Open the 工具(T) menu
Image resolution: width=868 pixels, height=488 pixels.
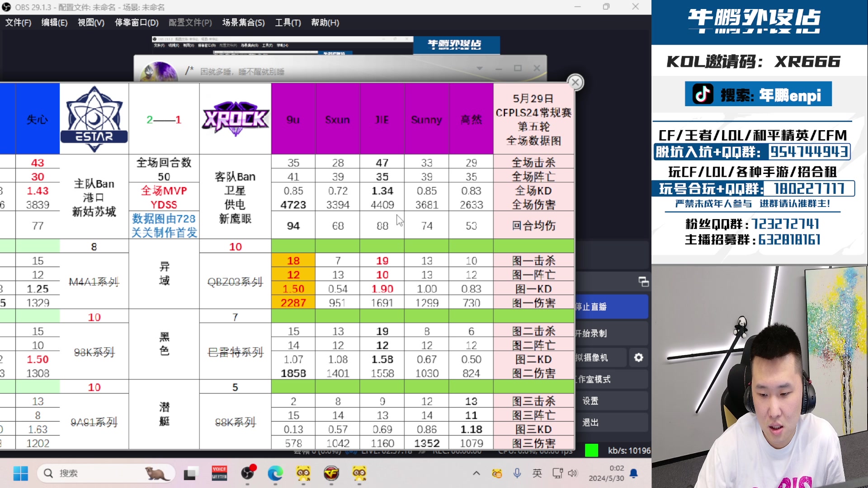pos(288,23)
